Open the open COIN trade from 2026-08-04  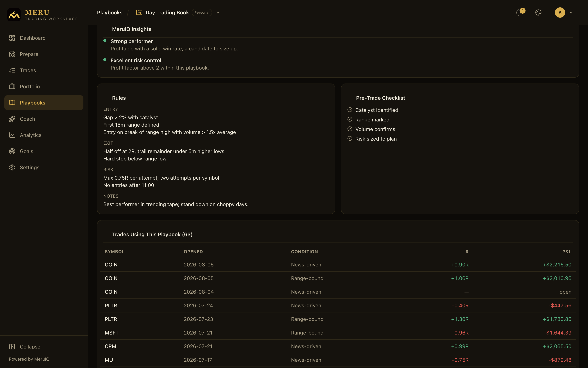coord(338,292)
